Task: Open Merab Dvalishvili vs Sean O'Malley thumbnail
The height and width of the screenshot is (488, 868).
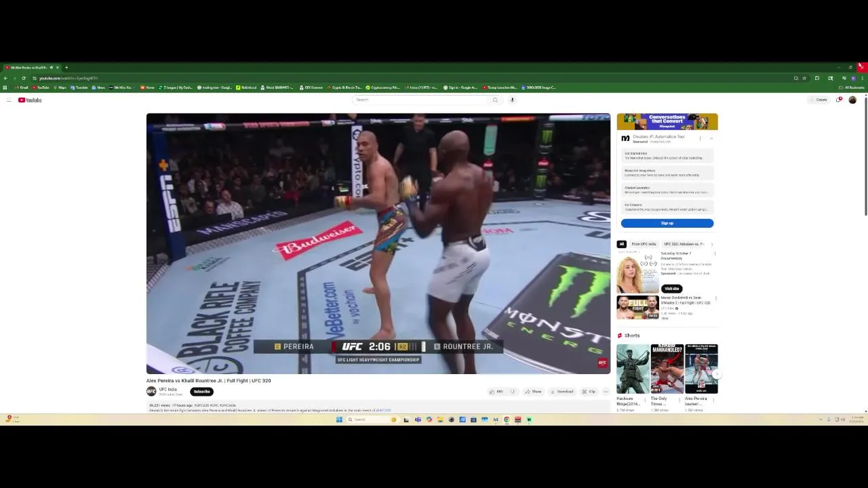Action: pyautogui.click(x=637, y=307)
